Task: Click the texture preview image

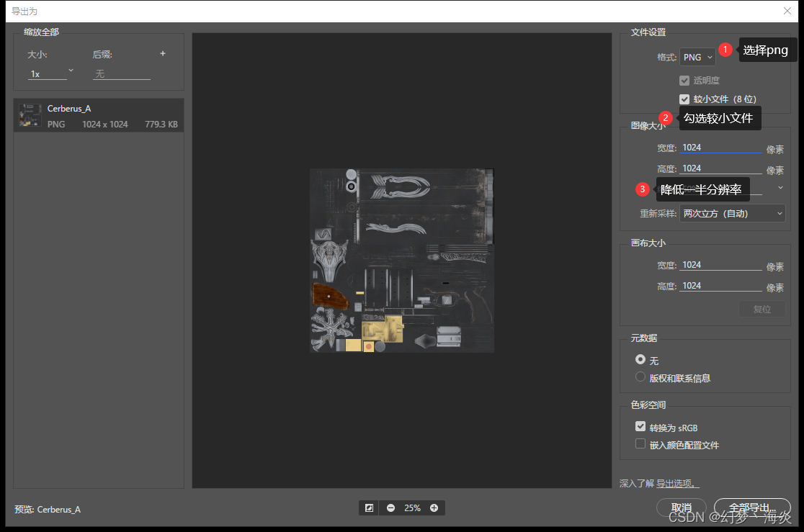Action: [x=402, y=261]
